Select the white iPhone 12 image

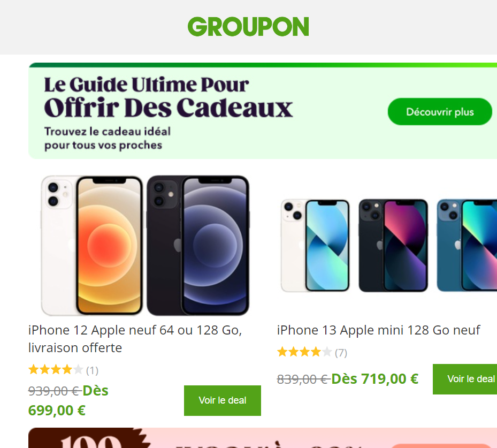click(91, 245)
